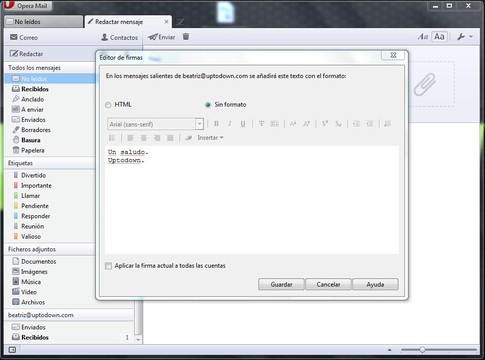
Task: Check Aplicar la firma actual a todas las cuentas
Action: (x=108, y=266)
